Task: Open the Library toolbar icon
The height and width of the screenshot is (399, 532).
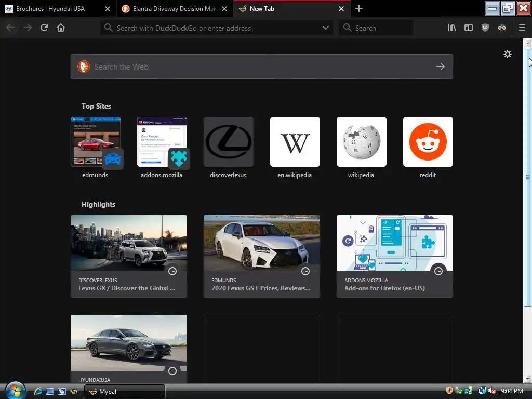Action: [452, 28]
